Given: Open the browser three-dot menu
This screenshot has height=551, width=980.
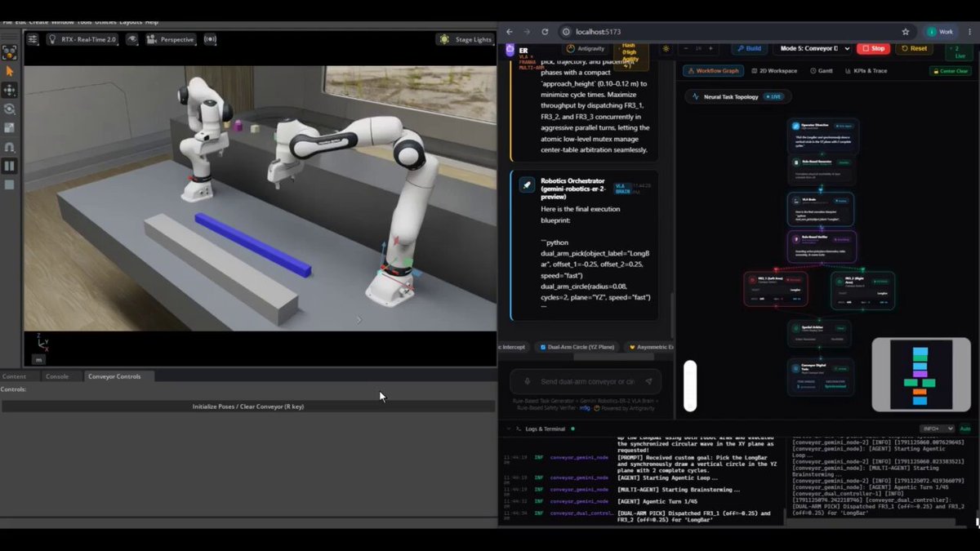Looking at the screenshot, I should pyautogui.click(x=968, y=32).
